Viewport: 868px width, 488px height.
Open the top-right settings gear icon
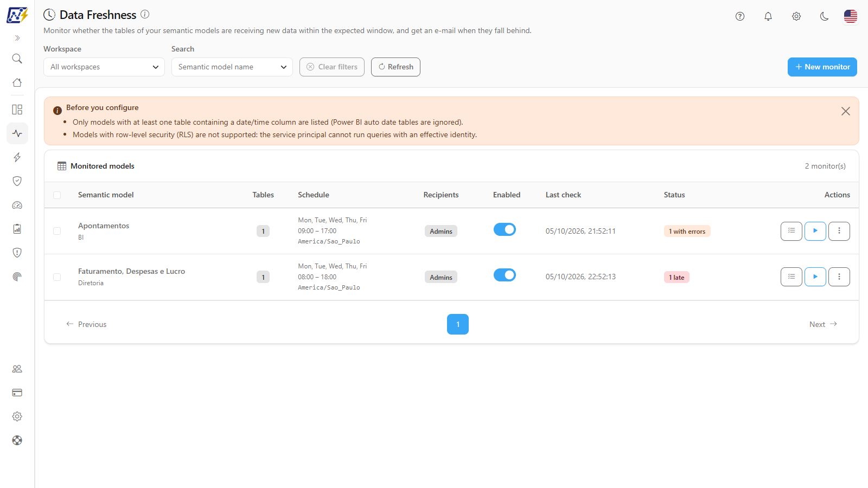pos(796,16)
